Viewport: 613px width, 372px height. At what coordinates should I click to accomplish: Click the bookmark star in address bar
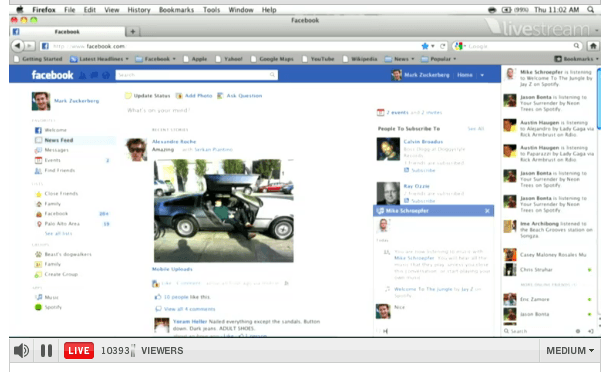[x=425, y=46]
